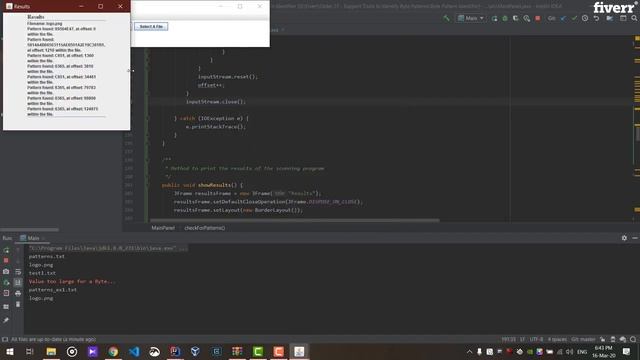Screen dimensions: 640x360
Task: Open the Project Structure folder icon
Action: [610, 18]
